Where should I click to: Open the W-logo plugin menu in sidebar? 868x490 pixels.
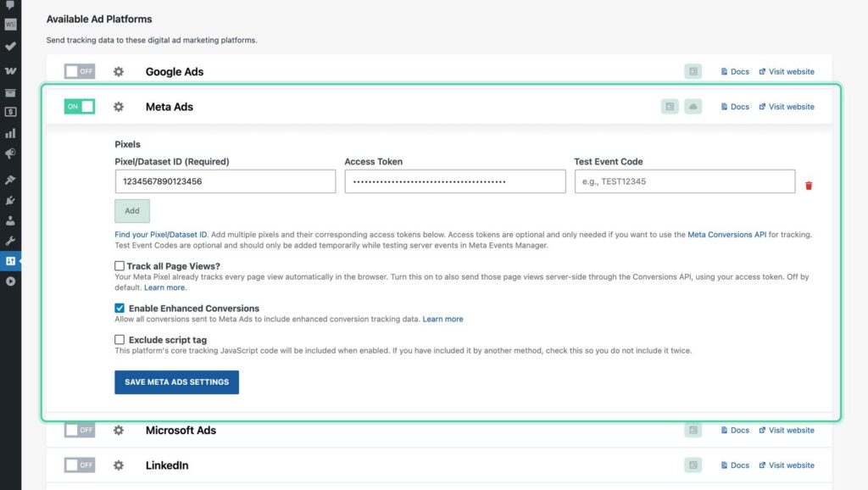pyautogui.click(x=10, y=71)
